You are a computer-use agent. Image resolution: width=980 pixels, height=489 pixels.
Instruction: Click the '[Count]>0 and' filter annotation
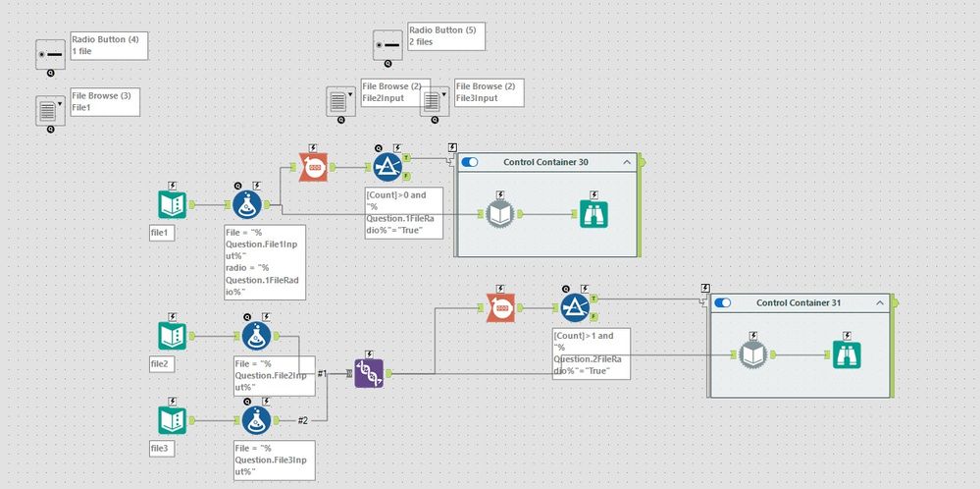point(404,213)
